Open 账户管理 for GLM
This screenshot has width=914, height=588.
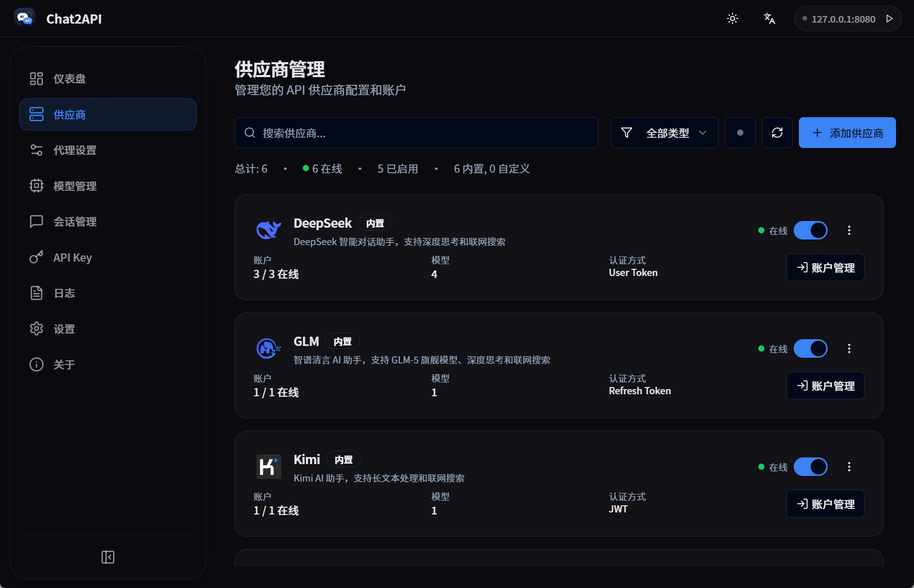click(826, 385)
